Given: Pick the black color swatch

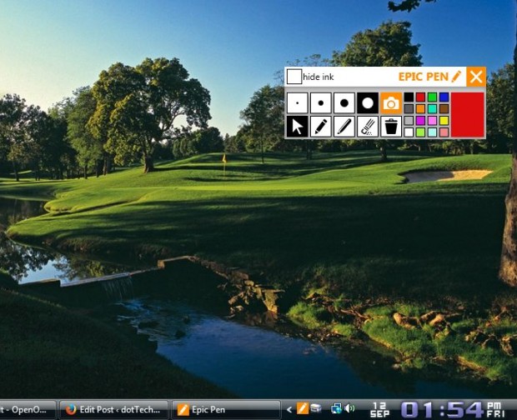Looking at the screenshot, I should 409,97.
